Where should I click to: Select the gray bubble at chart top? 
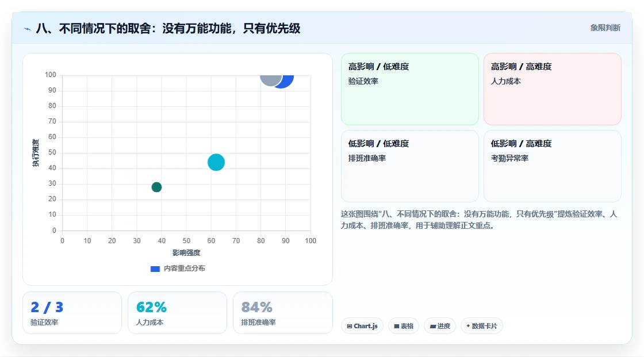pyautogui.click(x=271, y=80)
